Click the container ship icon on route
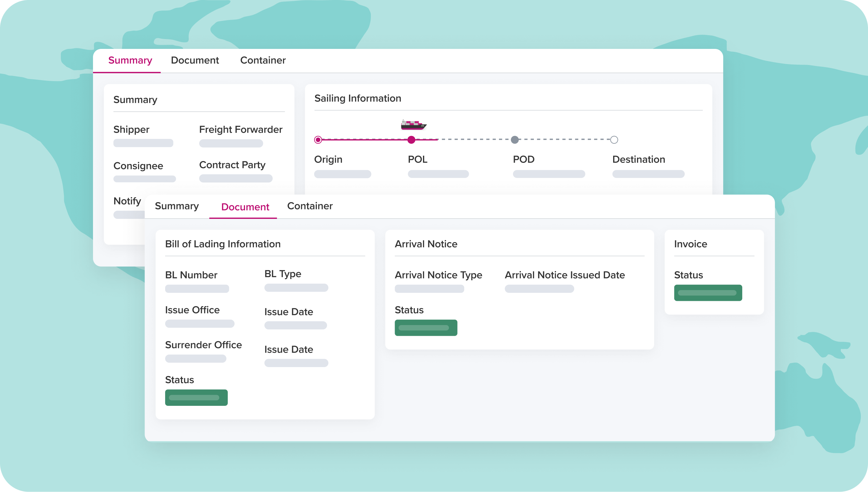The height and width of the screenshot is (492, 868). coord(413,125)
